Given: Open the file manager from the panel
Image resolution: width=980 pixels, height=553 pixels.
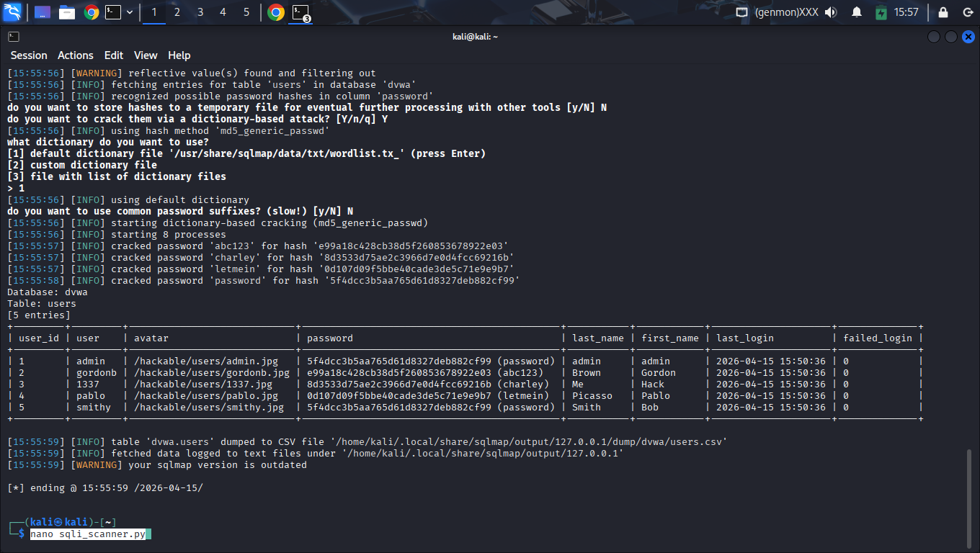Looking at the screenshot, I should pyautogui.click(x=67, y=12).
